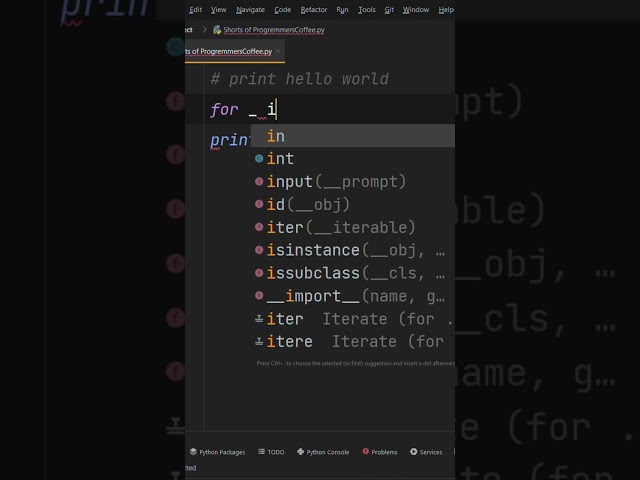Open the Navigate menu

(x=250, y=9)
